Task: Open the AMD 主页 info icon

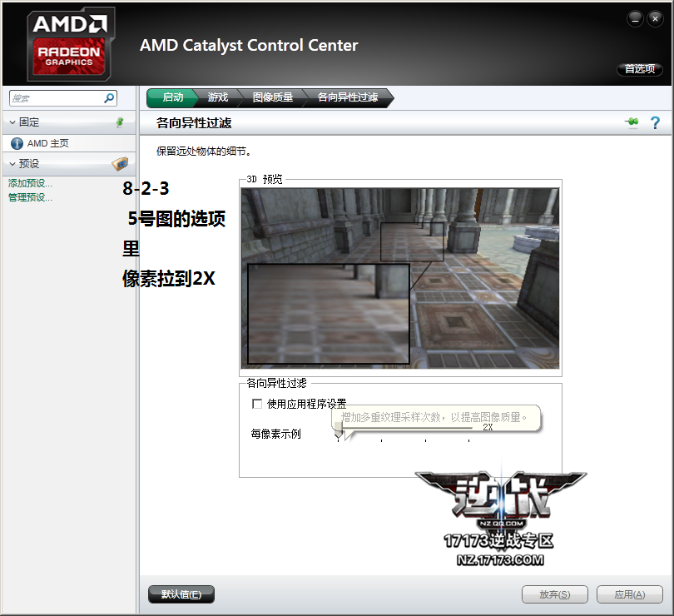Action: tap(17, 143)
